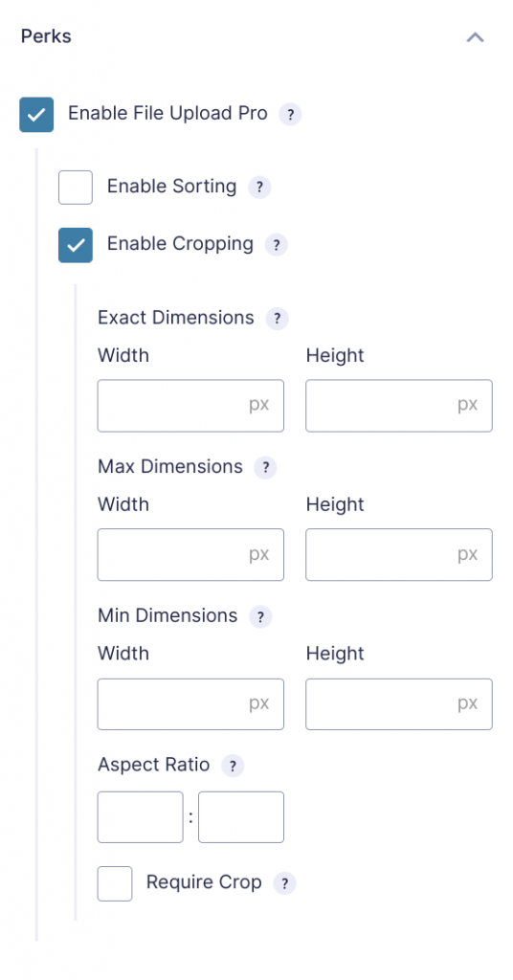The width and height of the screenshot is (513, 980).
Task: Uncheck Enable File Upload Pro checkbox
Action: pyautogui.click(x=36, y=115)
